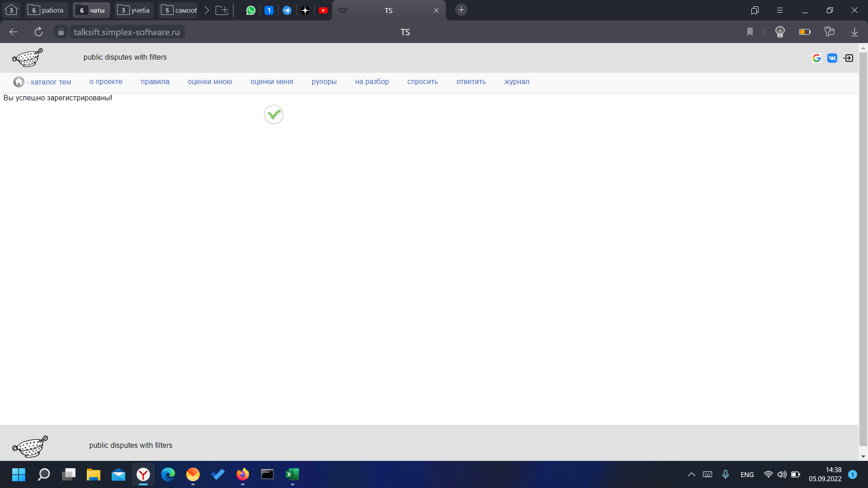Switch to the работа tab group
Screen dimensions: 868x488
46,10
